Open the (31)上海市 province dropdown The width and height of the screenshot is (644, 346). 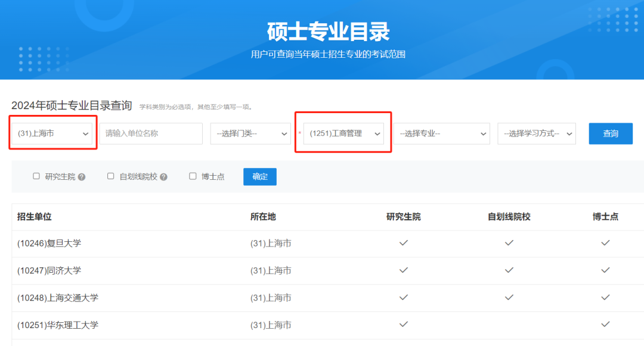pyautogui.click(x=52, y=133)
